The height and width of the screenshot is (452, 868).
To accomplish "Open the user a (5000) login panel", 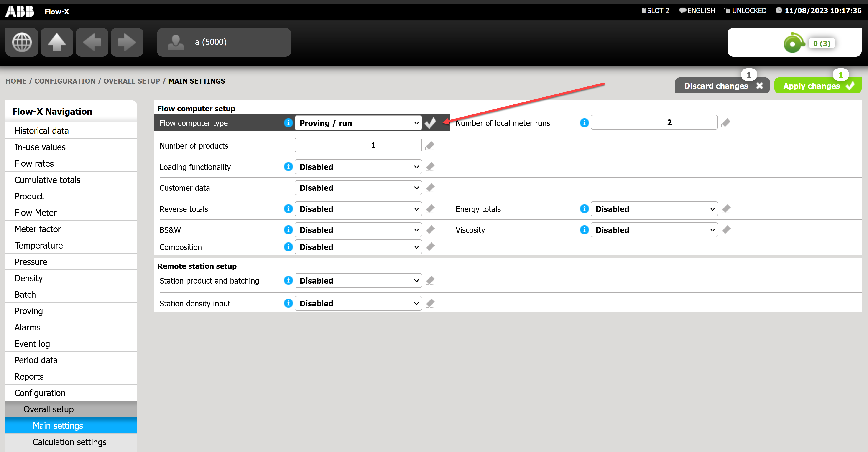I will coord(224,42).
